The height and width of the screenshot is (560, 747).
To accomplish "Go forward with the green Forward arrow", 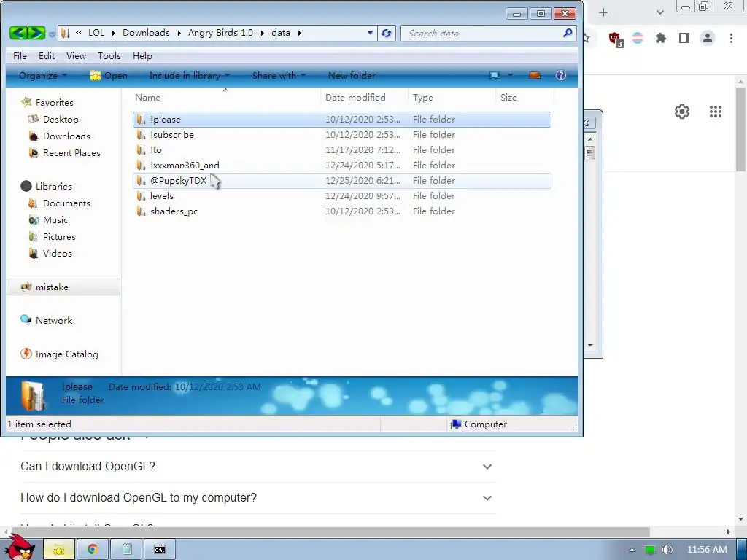I will click(36, 33).
